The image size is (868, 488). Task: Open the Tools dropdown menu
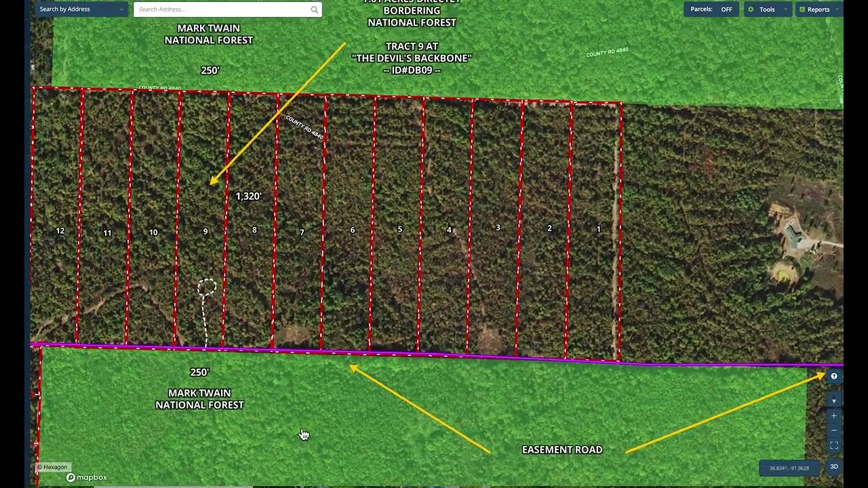[x=767, y=9]
